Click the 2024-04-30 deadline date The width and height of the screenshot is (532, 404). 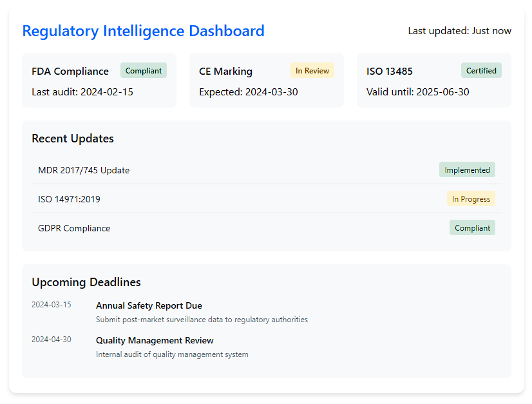tap(52, 340)
